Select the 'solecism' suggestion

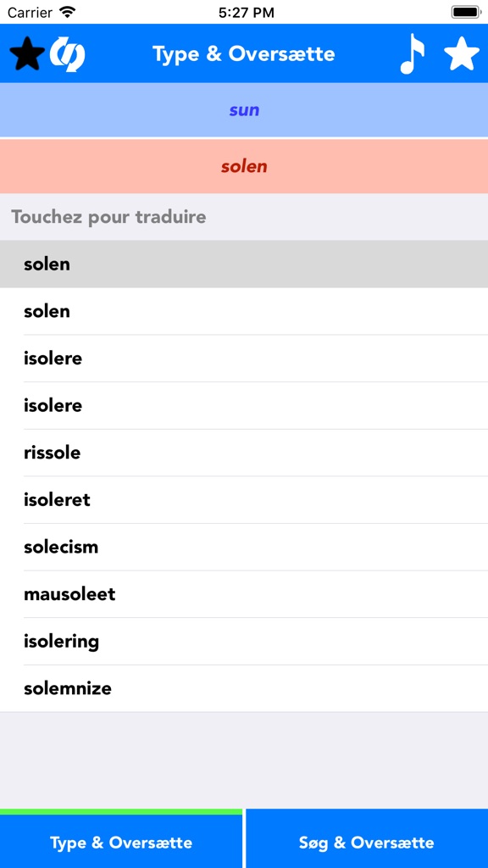click(x=244, y=547)
